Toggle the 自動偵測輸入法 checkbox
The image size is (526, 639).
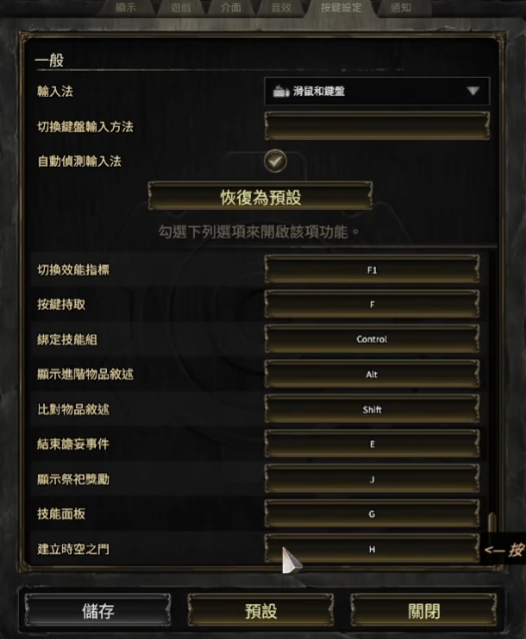[275, 161]
